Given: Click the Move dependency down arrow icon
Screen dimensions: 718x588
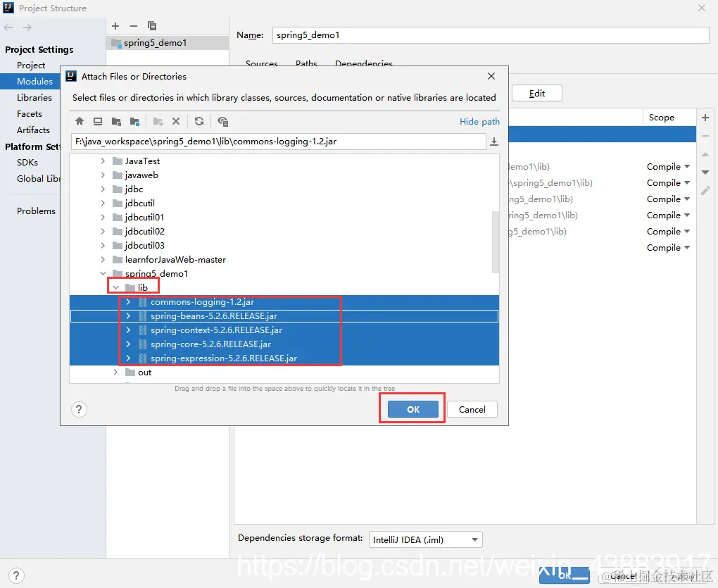Looking at the screenshot, I should coord(705,173).
